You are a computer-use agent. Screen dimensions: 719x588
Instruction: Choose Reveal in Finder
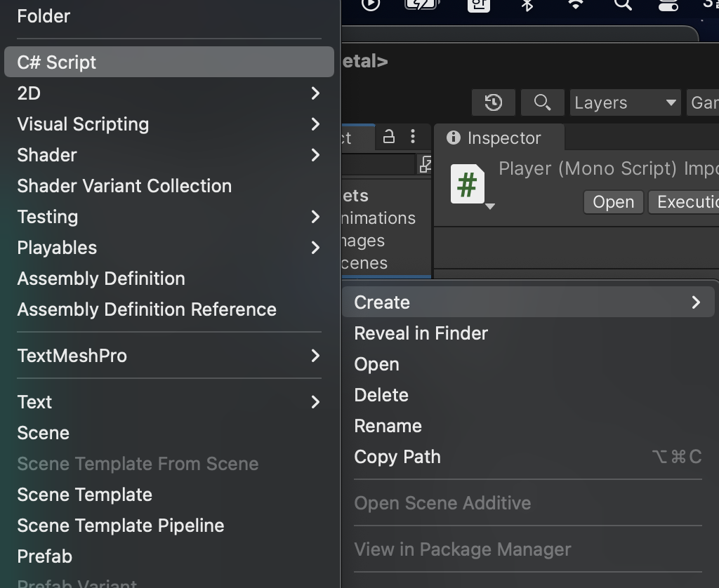pos(421,333)
